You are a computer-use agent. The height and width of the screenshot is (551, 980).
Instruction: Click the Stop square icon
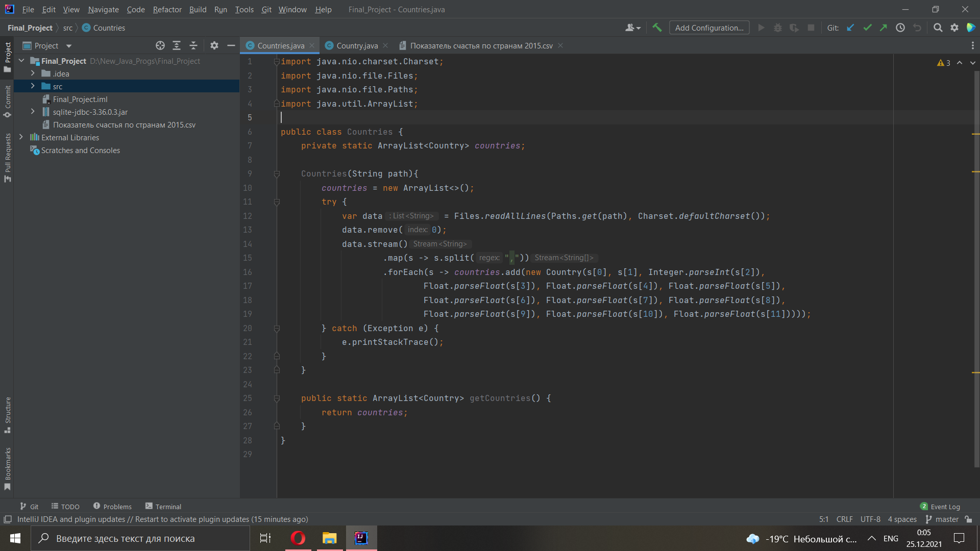pyautogui.click(x=811, y=28)
